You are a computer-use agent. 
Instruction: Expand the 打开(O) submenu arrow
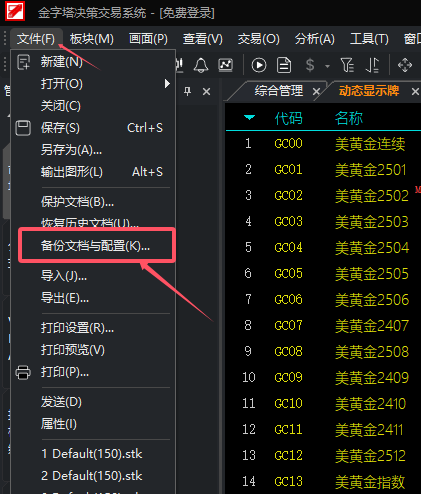click(x=167, y=84)
